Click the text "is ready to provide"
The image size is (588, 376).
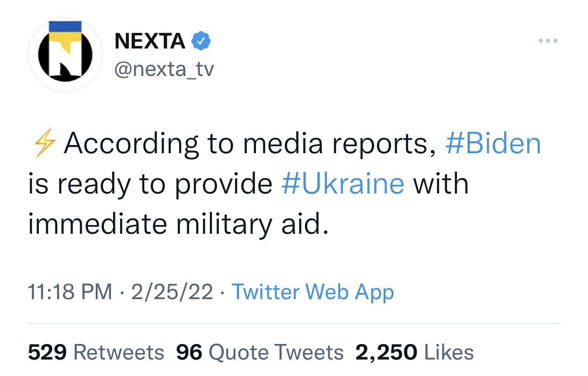pyautogui.click(x=150, y=184)
